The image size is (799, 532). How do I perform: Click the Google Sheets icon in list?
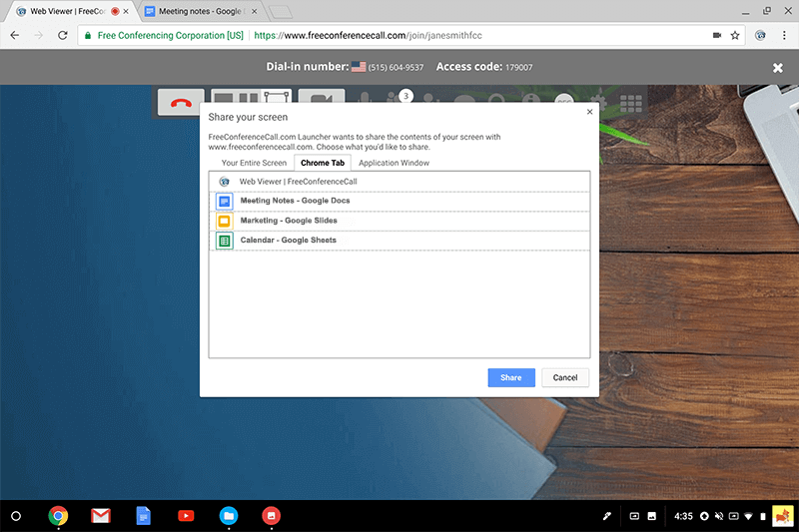(x=224, y=241)
